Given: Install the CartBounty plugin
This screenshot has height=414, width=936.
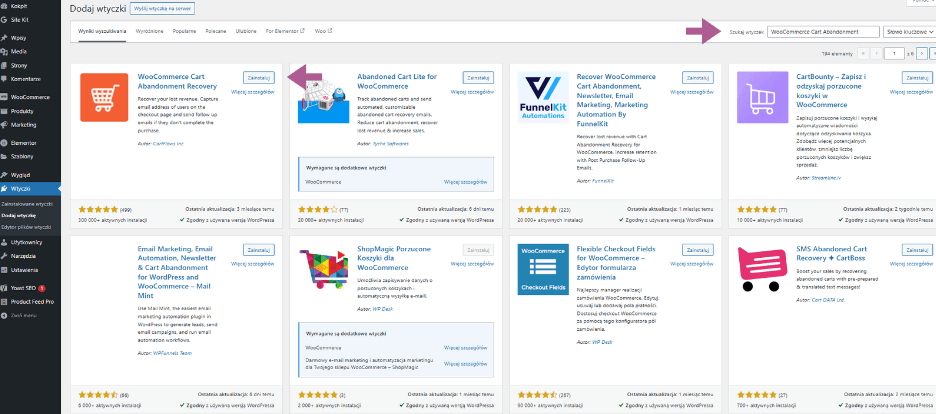Looking at the screenshot, I should click(917, 78).
